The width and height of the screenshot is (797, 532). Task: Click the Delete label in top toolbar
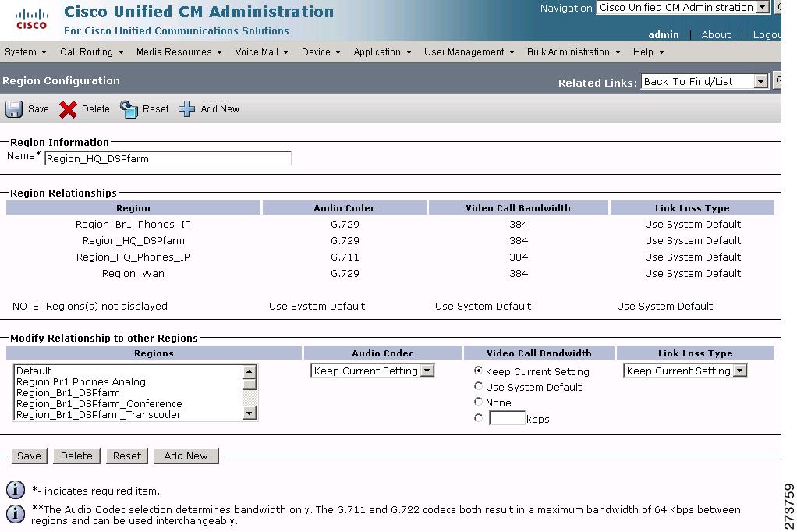96,109
